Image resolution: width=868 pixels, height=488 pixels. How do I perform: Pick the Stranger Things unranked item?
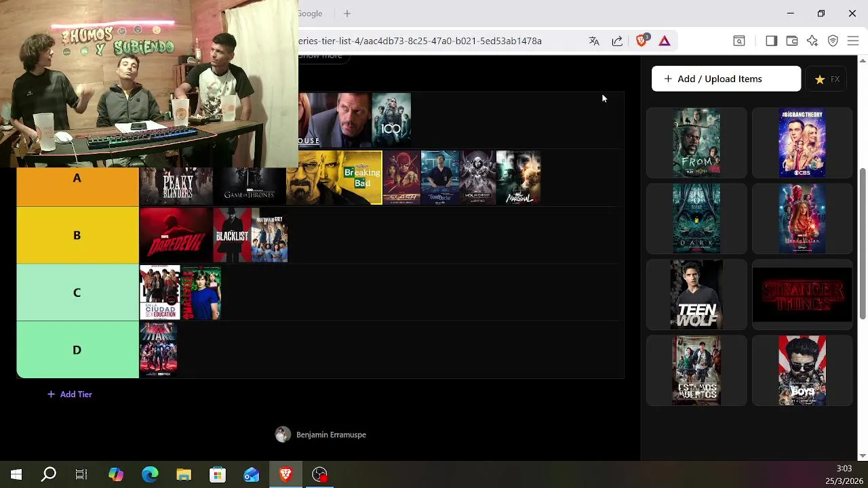pyautogui.click(x=802, y=295)
